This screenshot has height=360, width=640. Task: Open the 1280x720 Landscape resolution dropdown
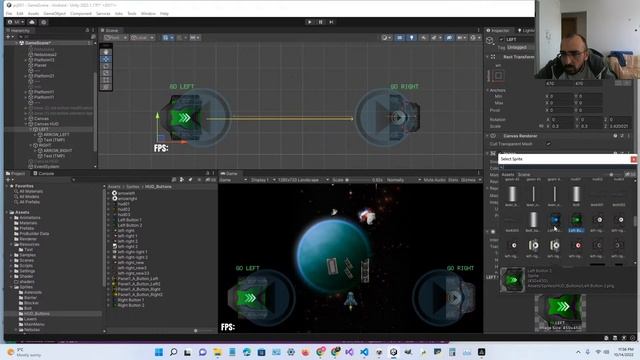(x=304, y=180)
